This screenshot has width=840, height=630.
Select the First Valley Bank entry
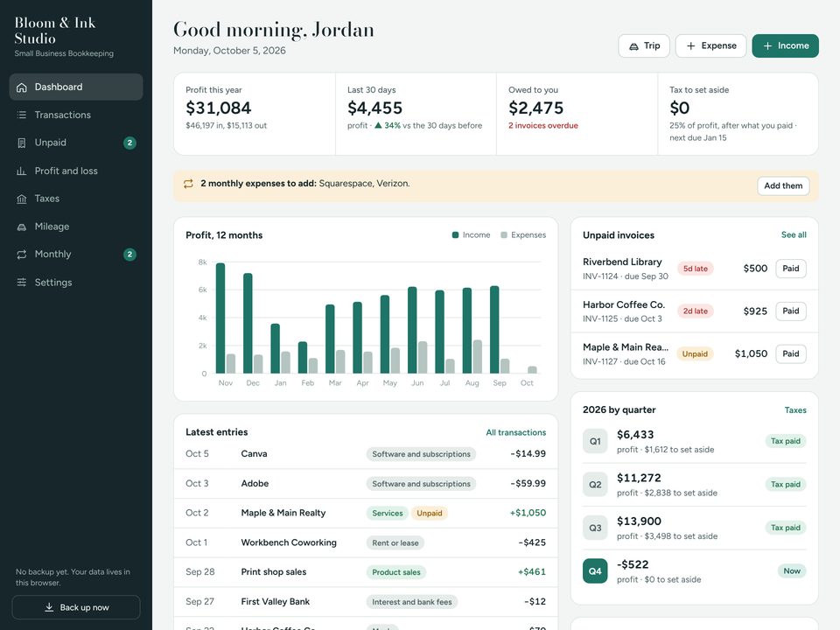(x=366, y=602)
